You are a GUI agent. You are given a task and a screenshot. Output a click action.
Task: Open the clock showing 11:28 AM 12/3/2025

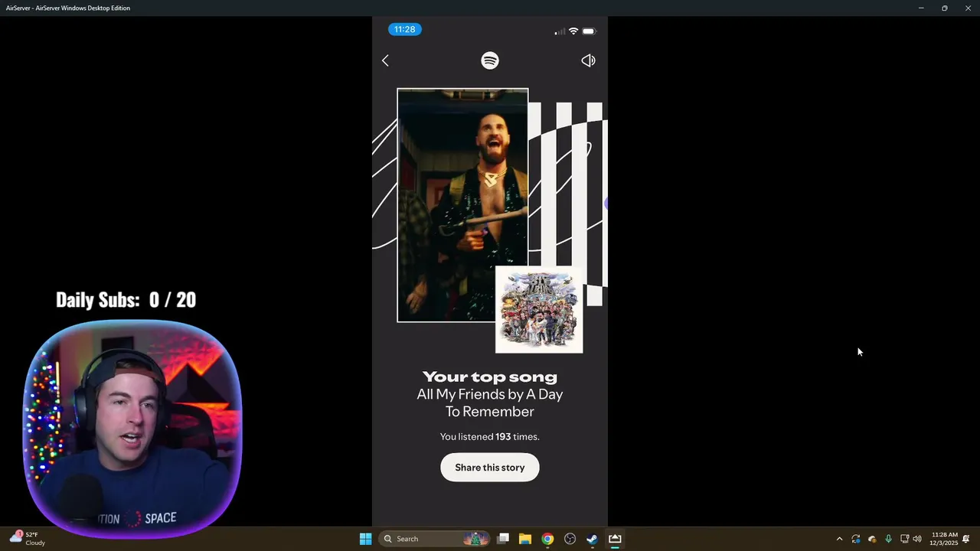pos(944,539)
